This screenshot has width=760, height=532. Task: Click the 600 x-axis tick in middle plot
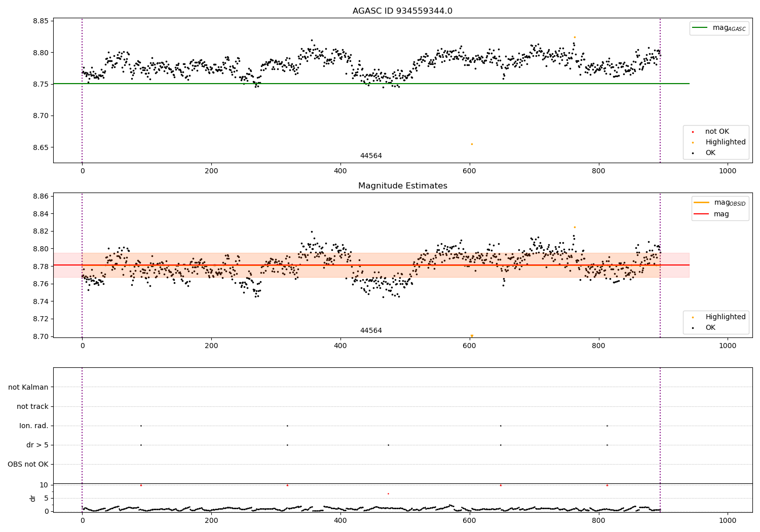pyautogui.click(x=470, y=346)
